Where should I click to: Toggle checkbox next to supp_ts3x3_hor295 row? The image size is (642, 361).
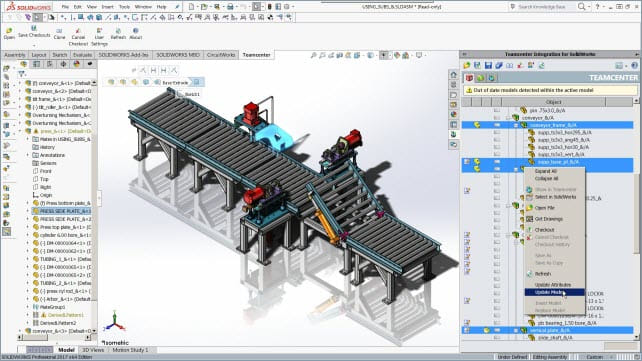[497, 133]
